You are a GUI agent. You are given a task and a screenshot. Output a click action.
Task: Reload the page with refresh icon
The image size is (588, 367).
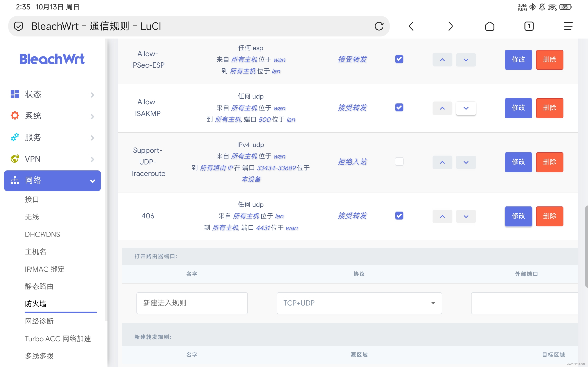click(379, 26)
